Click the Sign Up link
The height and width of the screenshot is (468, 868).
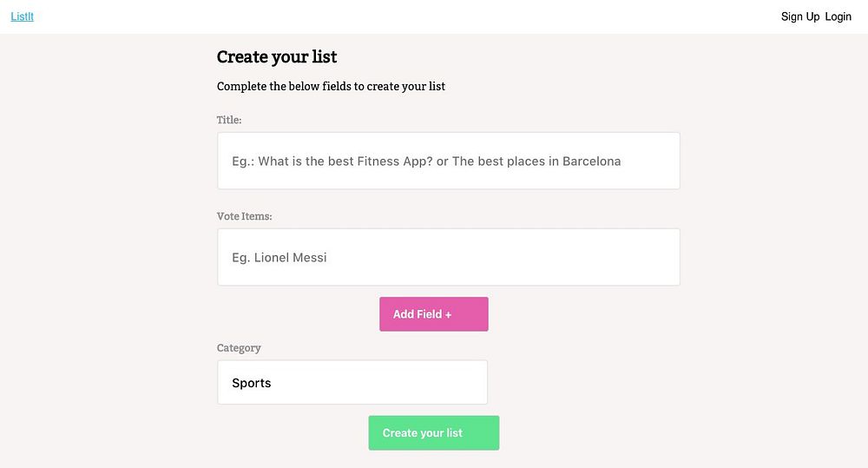(x=799, y=16)
